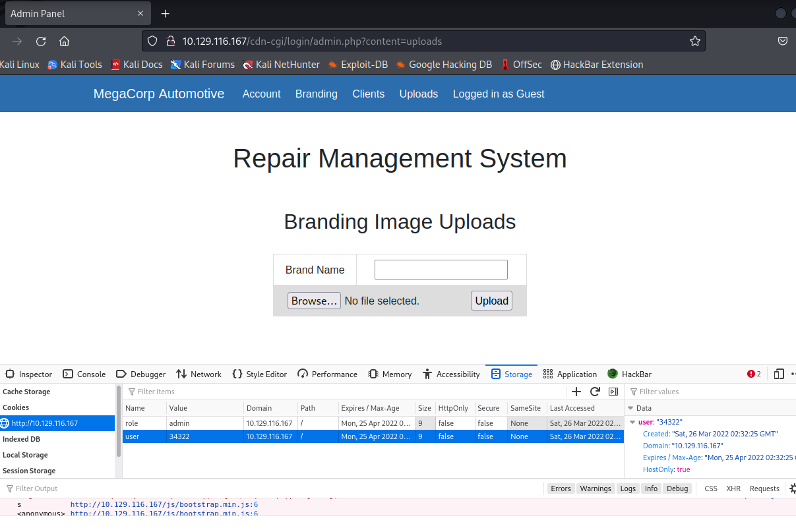Collapse the Data section in sidebar
Viewport: 796px width, 532px height.
(x=630, y=408)
